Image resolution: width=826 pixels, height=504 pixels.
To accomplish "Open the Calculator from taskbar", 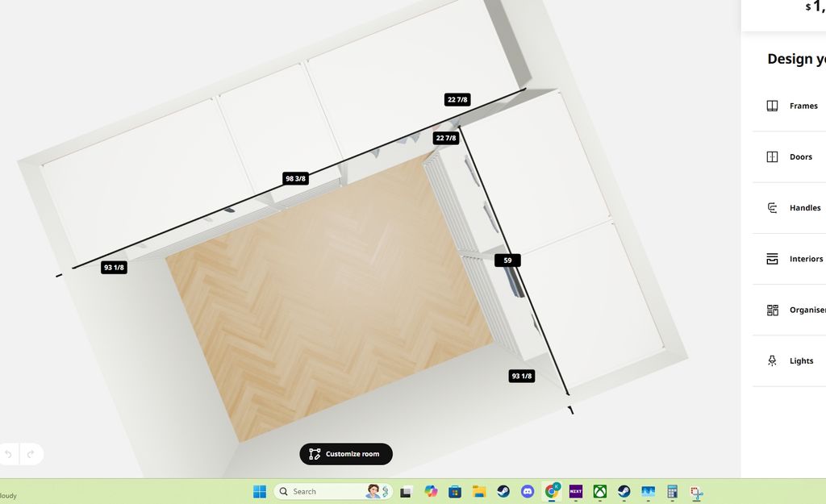I will 672,491.
